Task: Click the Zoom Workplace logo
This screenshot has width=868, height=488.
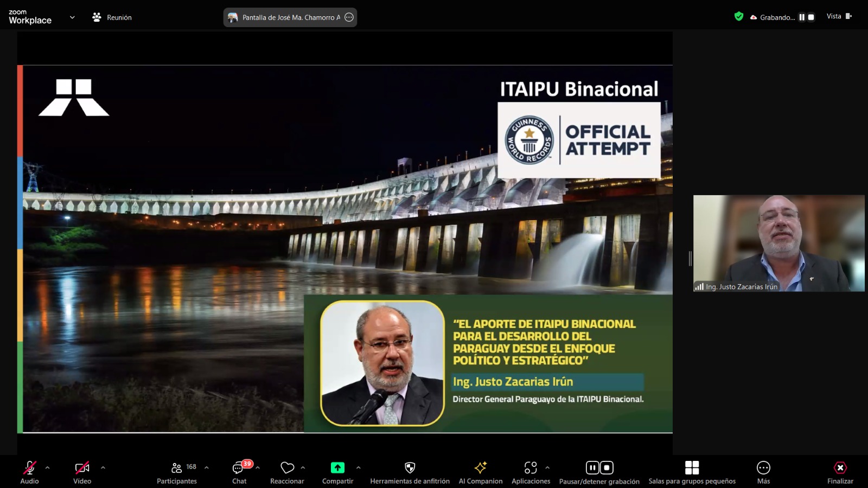Action: 30,17
